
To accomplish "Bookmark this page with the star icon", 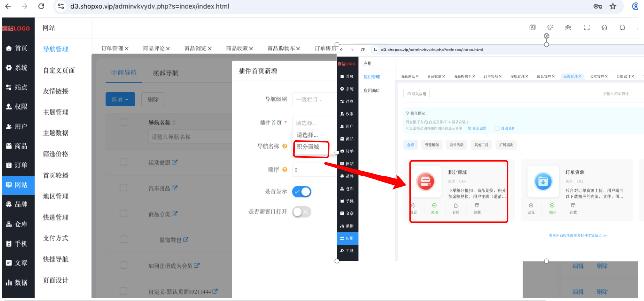I will point(613,6).
